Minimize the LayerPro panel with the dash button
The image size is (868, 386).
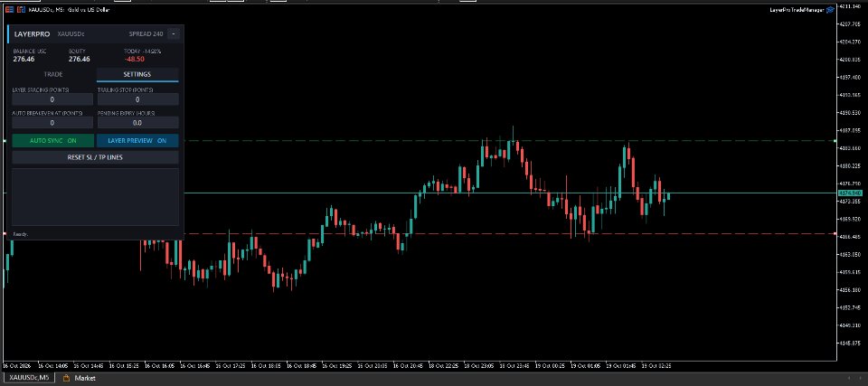click(174, 34)
